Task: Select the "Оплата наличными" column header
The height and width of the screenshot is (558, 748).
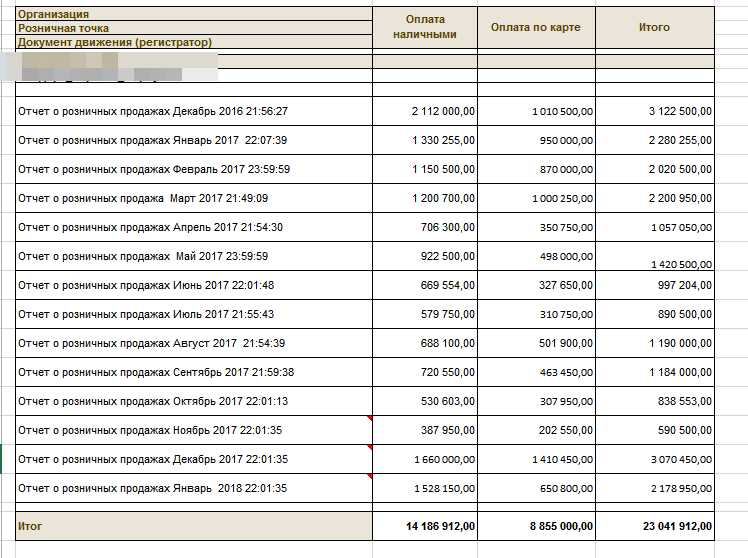Action: click(425, 27)
